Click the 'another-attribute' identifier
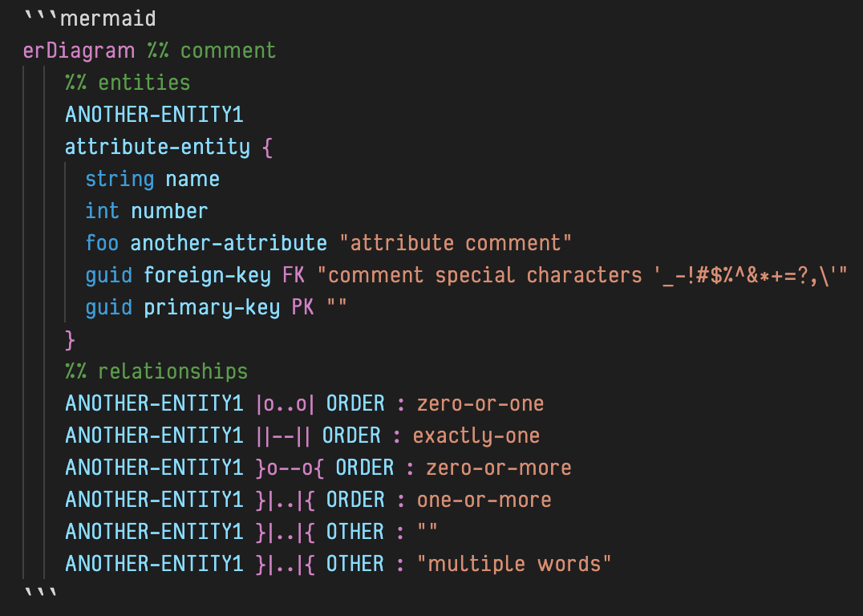 229,243
